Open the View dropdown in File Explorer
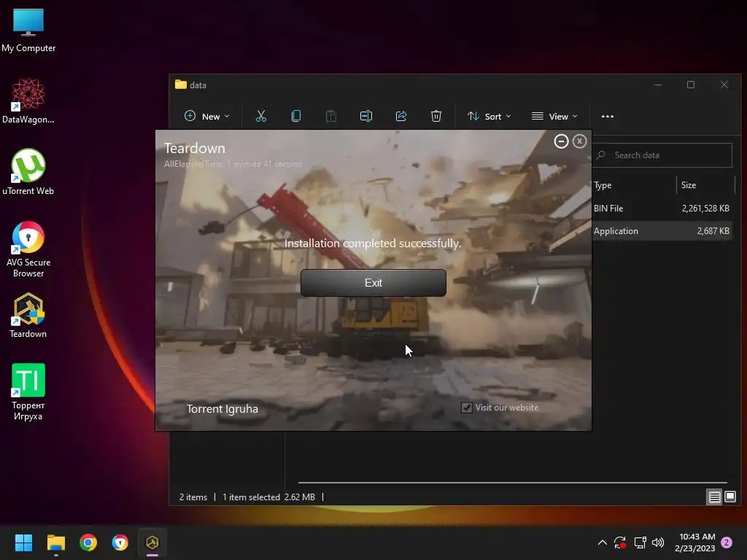The image size is (747, 560). tap(554, 116)
